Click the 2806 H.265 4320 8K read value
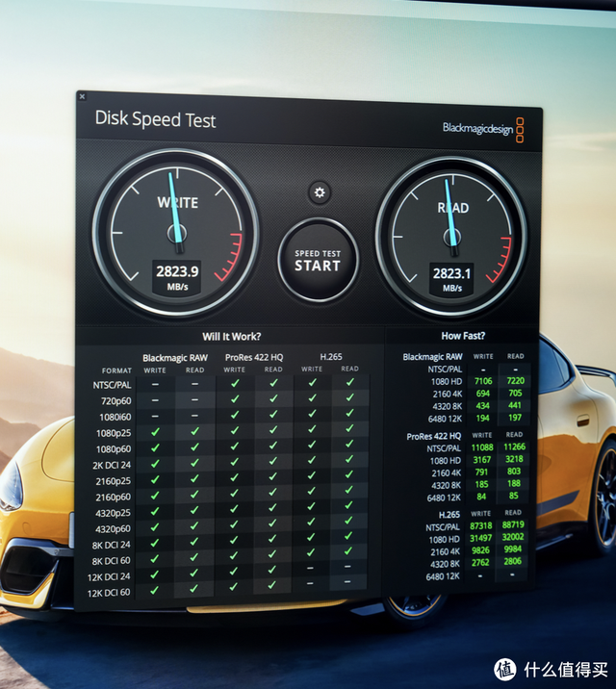Image resolution: width=616 pixels, height=689 pixels. (x=513, y=562)
